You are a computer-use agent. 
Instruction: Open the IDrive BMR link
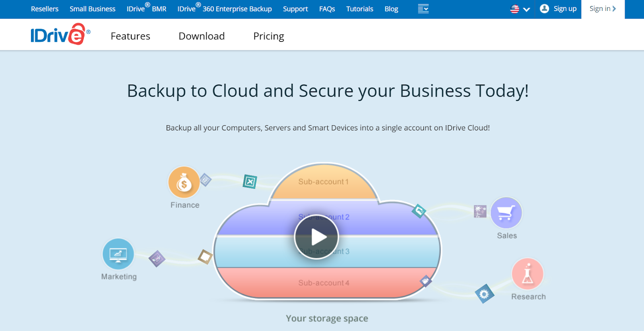(147, 8)
